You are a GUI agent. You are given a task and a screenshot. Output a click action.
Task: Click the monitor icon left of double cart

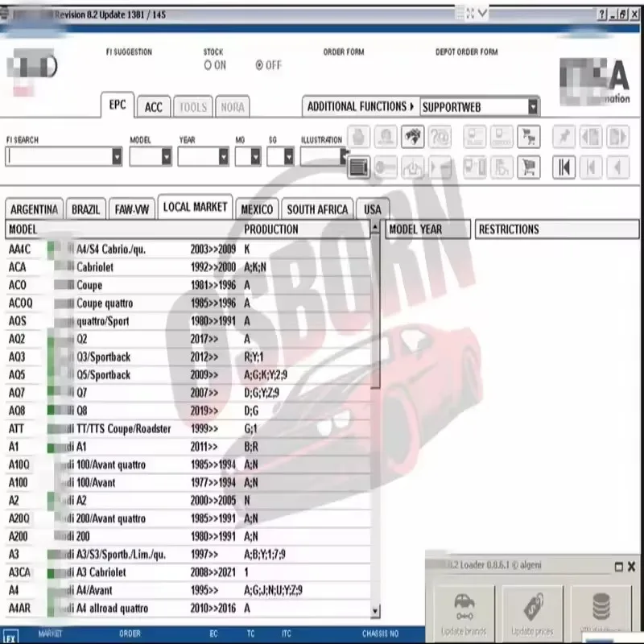[x=502, y=137]
